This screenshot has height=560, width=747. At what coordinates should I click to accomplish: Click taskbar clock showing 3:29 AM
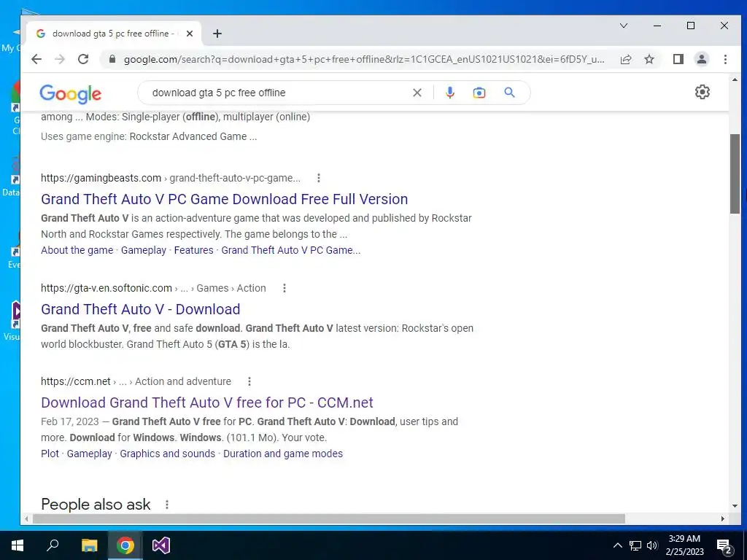pos(684,545)
